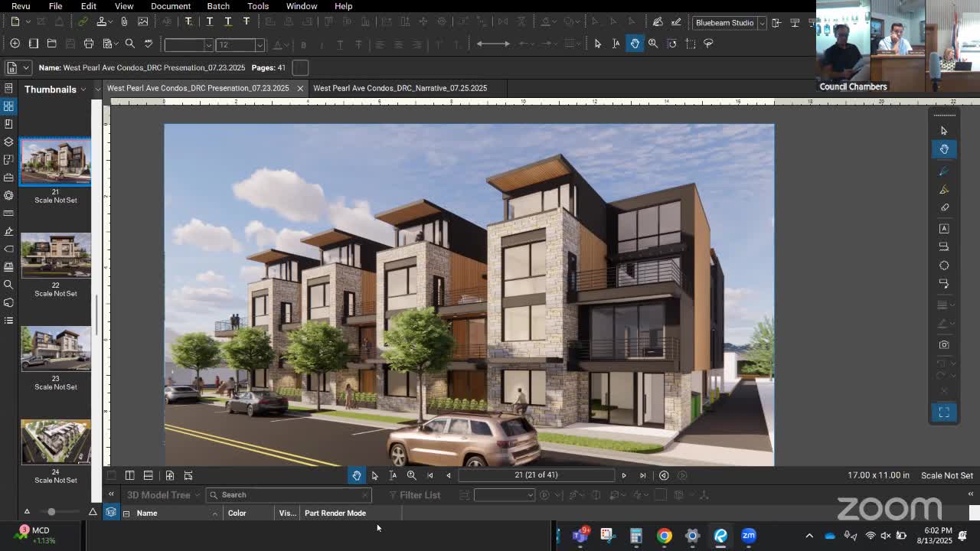Viewport: 980px width, 551px height.
Task: Click the Stamp tool icon
Action: pyautogui.click(x=101, y=22)
